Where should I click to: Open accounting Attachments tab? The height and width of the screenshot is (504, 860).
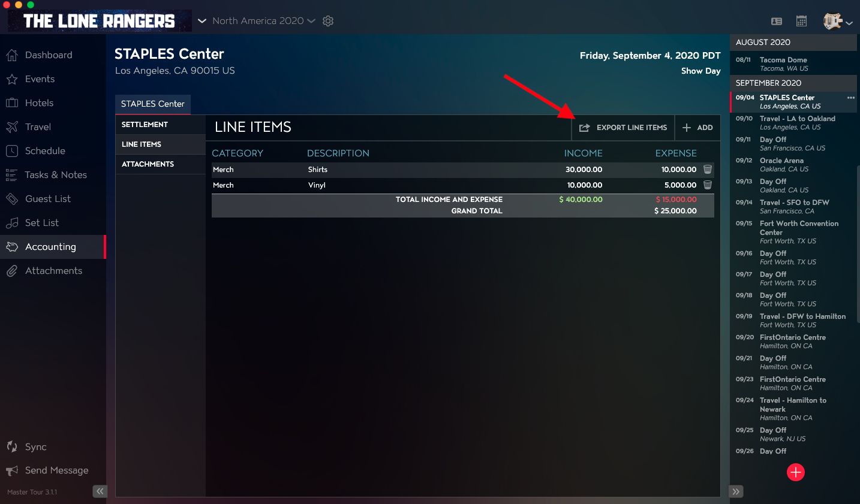pos(160,164)
